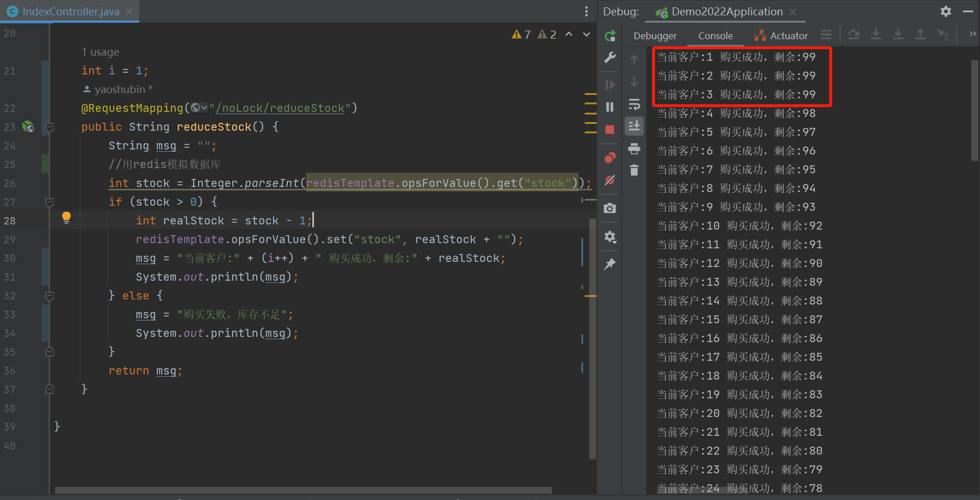Pin the debug tab
This screenshot has height=500, width=980.
610,264
